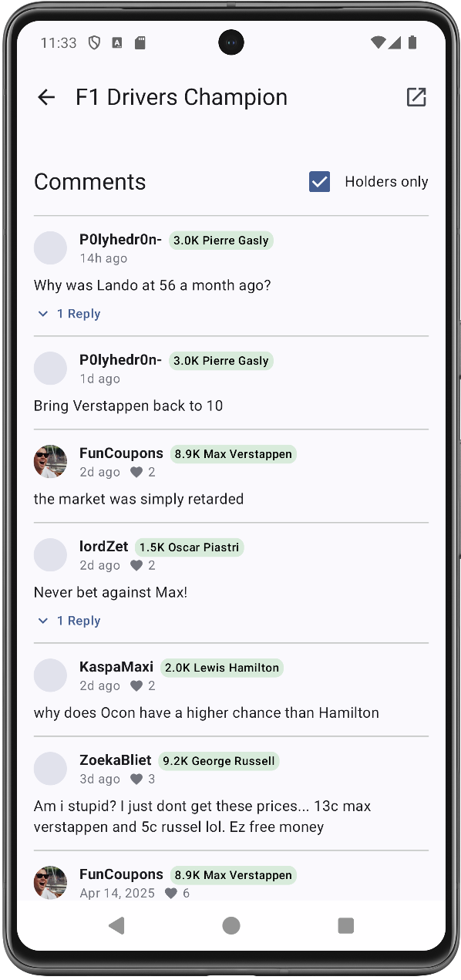Tap heart on FunCoupons' 2d ago comment
The image size is (461, 980).
[x=136, y=472]
